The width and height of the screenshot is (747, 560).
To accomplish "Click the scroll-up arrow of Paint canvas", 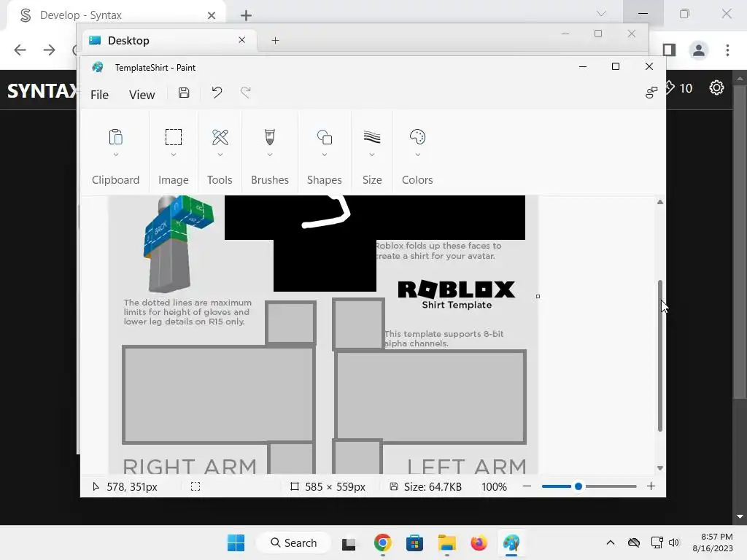I will pos(659,202).
